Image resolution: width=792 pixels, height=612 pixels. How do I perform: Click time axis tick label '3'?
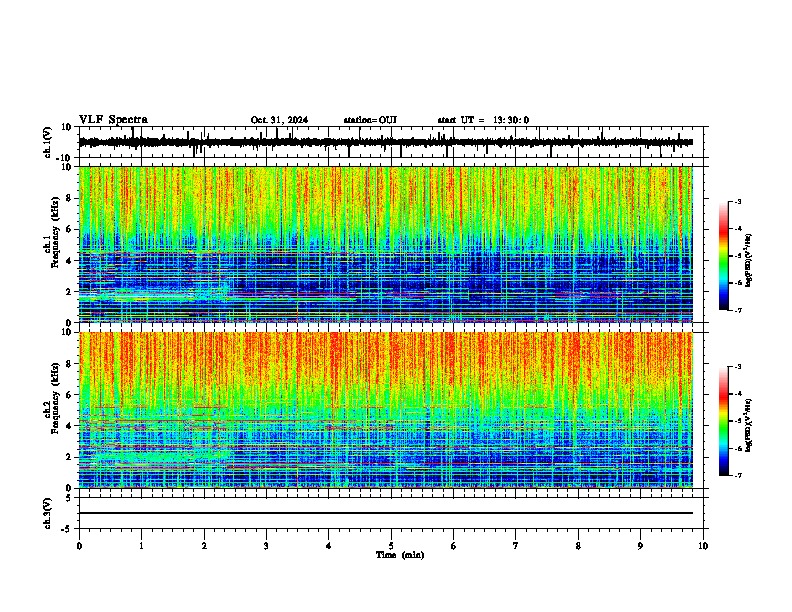266,546
